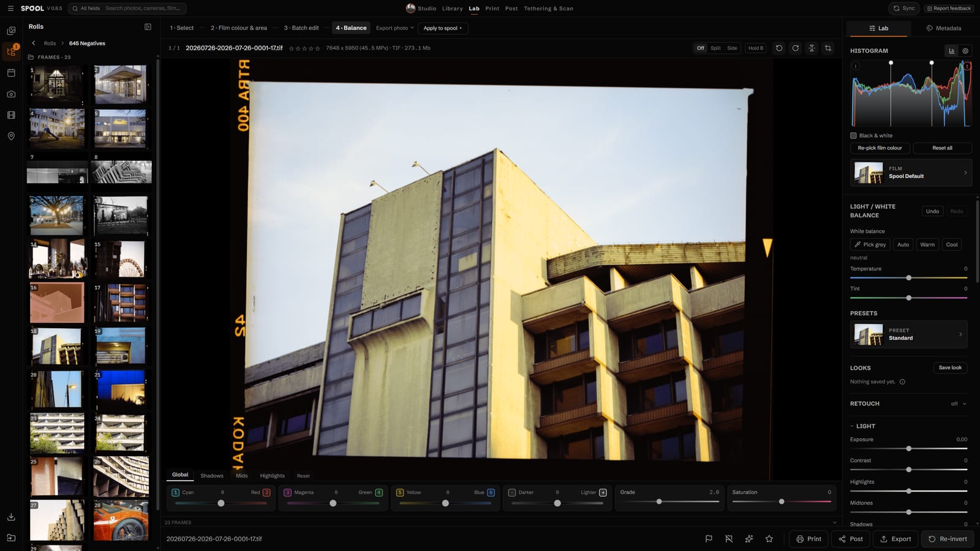Expand the Film Spool Default selector
Viewport: 980px width, 551px height.
point(911,173)
